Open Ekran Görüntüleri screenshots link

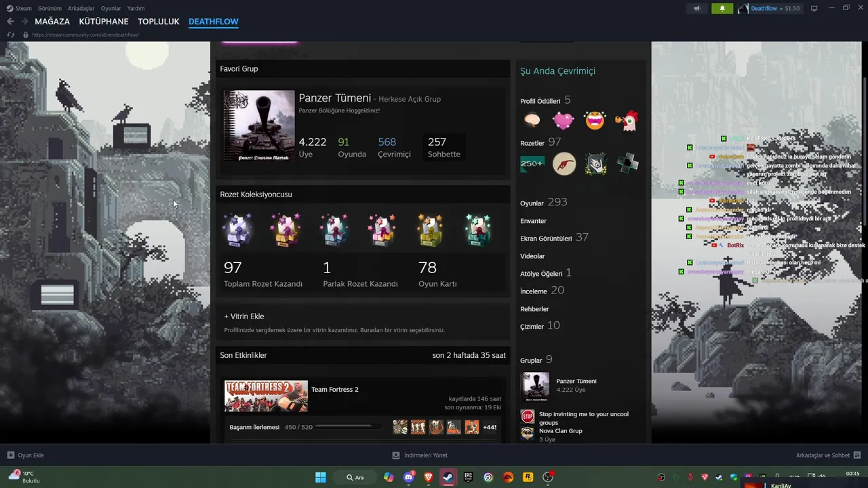point(554,238)
